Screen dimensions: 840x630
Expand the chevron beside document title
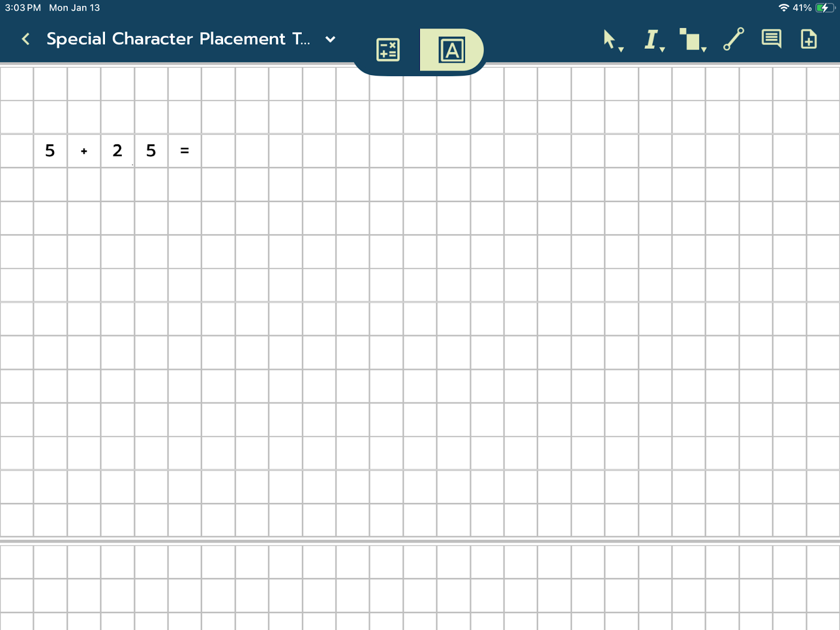[330, 39]
